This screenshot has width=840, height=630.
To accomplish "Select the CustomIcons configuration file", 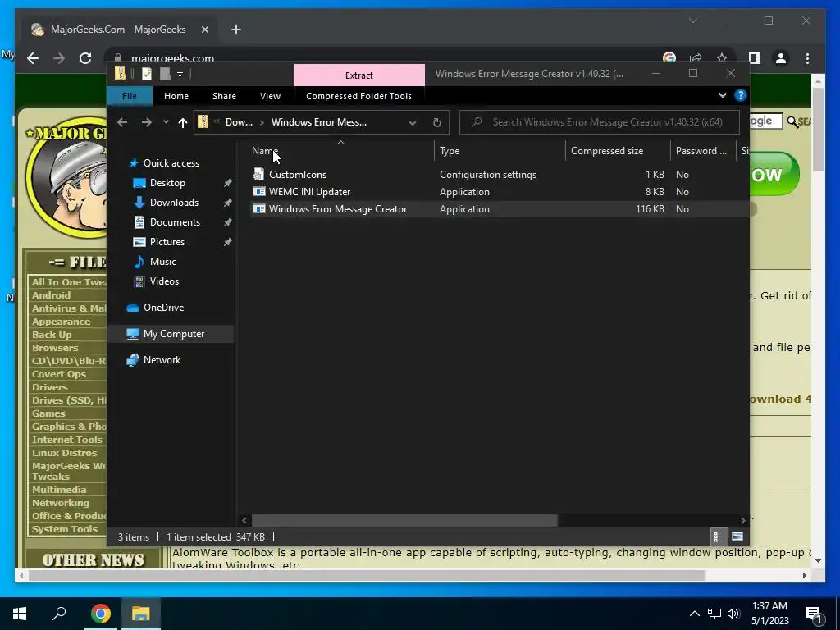I will (297, 175).
